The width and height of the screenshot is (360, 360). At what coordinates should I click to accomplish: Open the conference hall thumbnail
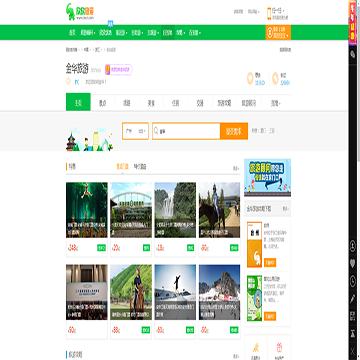coord(87,292)
